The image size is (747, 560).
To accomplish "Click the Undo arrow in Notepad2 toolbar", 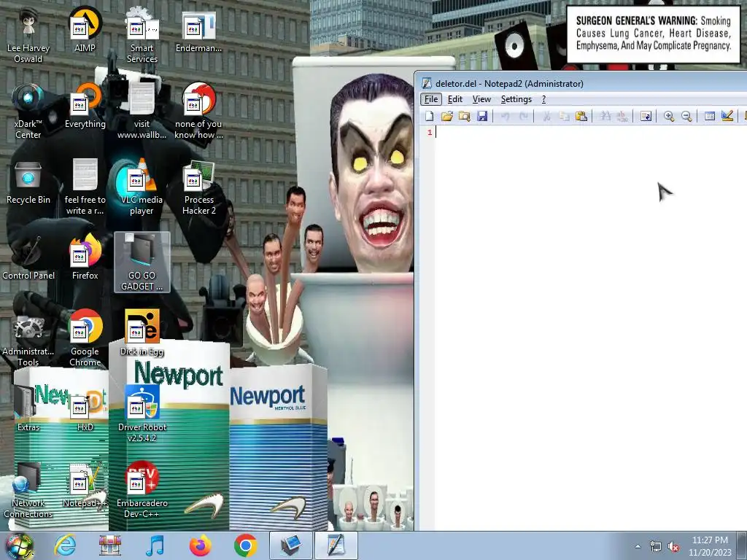I will pyautogui.click(x=506, y=116).
